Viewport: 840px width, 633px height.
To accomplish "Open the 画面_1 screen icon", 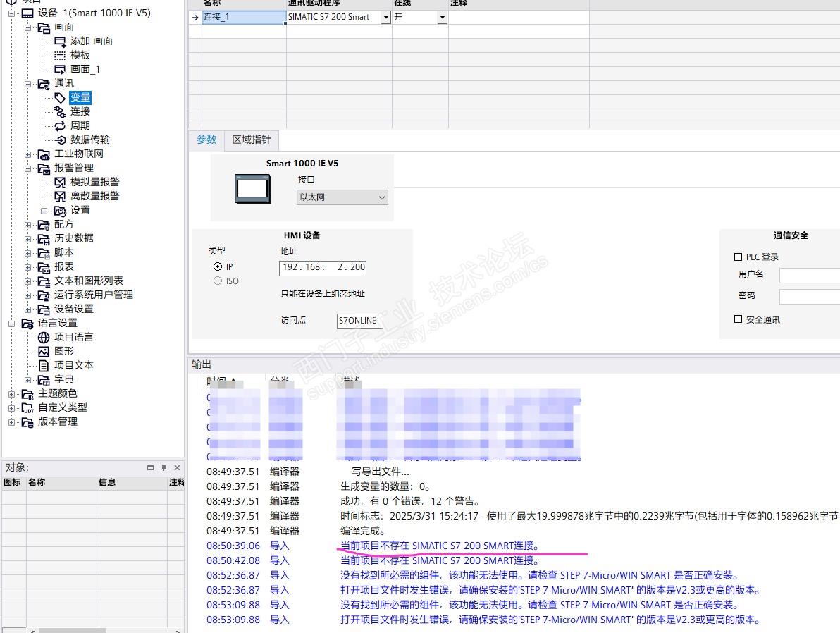I will coord(60,69).
